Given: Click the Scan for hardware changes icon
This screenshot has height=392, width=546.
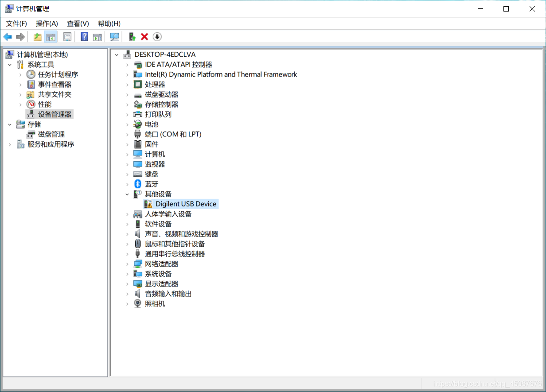Looking at the screenshot, I should 115,37.
